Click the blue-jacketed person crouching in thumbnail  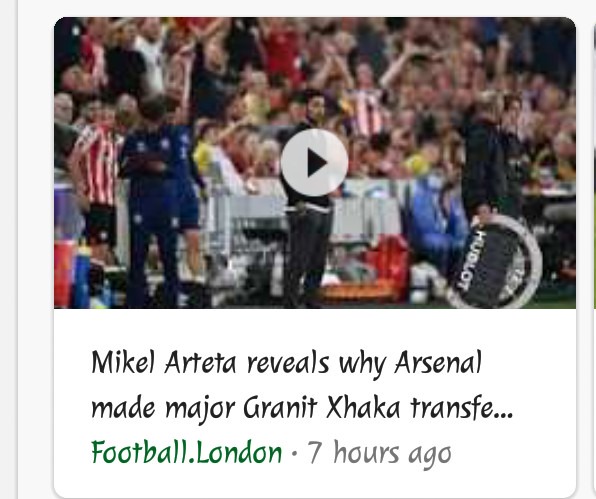tap(437, 222)
